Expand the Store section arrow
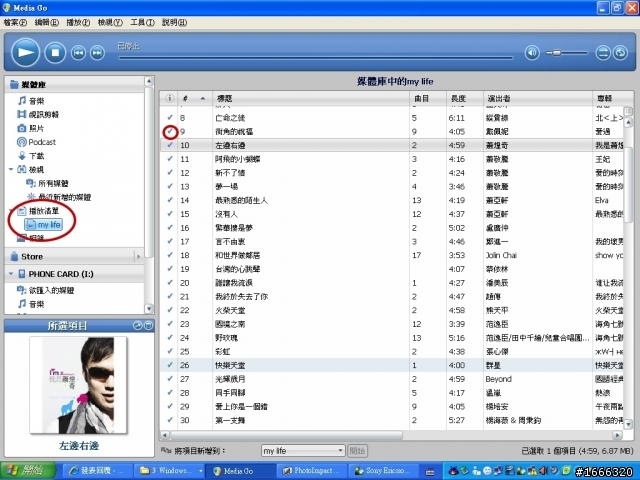The height and width of the screenshot is (480, 640). pyautogui.click(x=138, y=257)
